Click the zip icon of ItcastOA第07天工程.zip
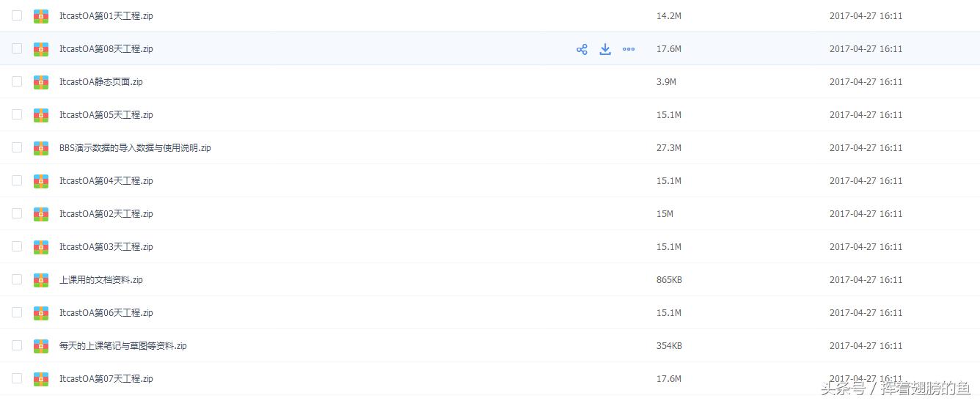Screen dimensions: 980x401 click(x=41, y=379)
